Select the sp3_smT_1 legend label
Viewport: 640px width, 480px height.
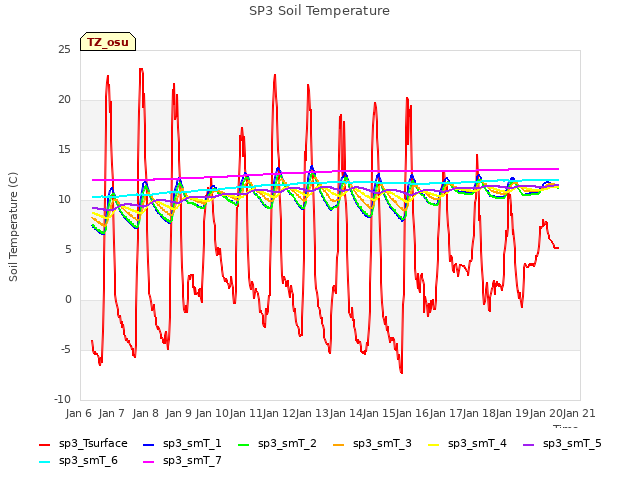click(192, 444)
